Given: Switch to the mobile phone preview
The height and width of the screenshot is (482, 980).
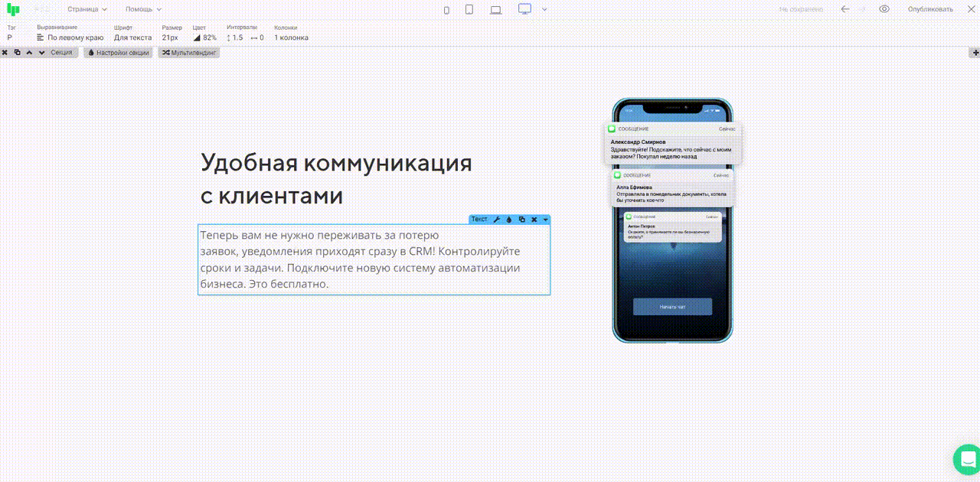Looking at the screenshot, I should (x=447, y=9).
